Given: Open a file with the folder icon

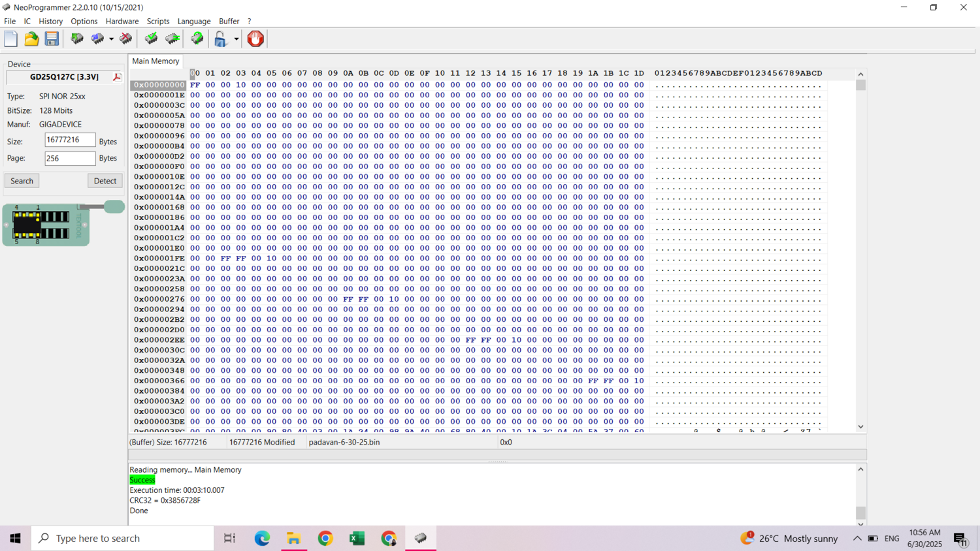Looking at the screenshot, I should pyautogui.click(x=31, y=39).
